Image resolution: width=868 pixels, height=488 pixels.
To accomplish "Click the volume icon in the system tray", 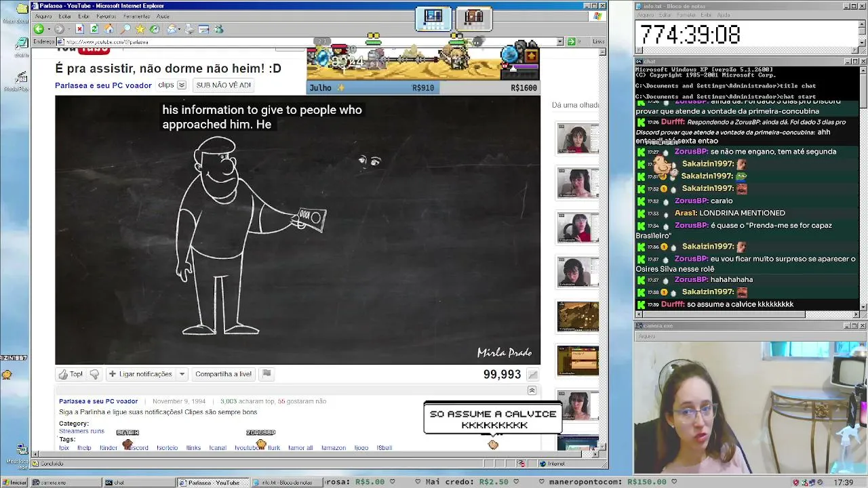I will click(820, 483).
